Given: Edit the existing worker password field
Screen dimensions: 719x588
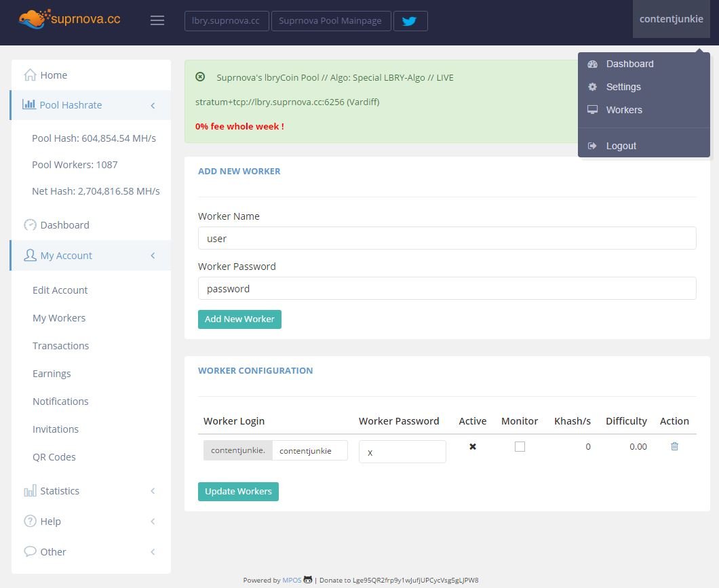Looking at the screenshot, I should 402,452.
